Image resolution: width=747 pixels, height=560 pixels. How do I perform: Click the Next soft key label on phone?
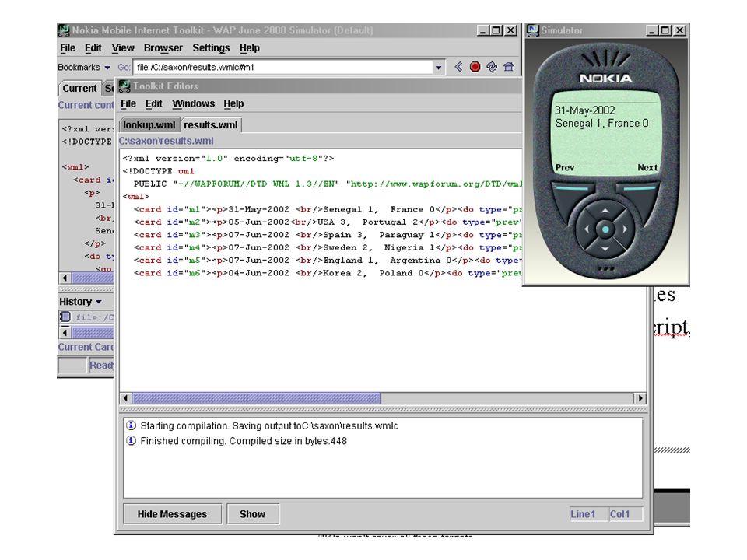(x=647, y=168)
